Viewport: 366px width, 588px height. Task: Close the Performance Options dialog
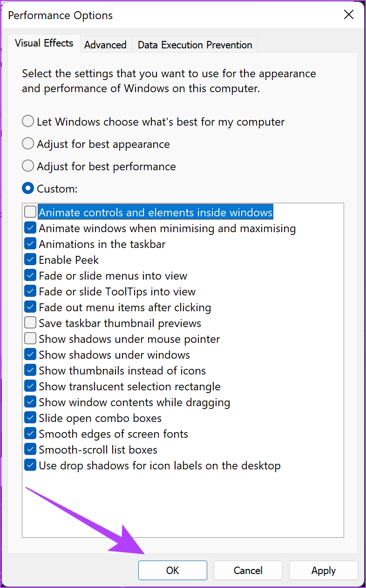tap(348, 15)
